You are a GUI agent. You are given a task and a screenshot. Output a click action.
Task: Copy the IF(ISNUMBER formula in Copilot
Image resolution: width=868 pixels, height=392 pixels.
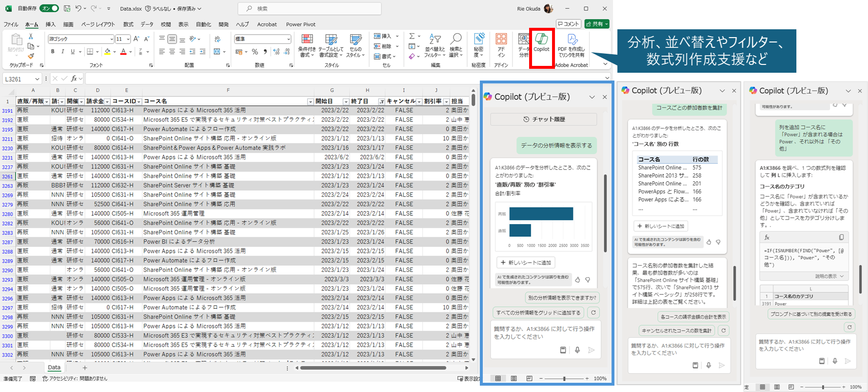click(841, 237)
